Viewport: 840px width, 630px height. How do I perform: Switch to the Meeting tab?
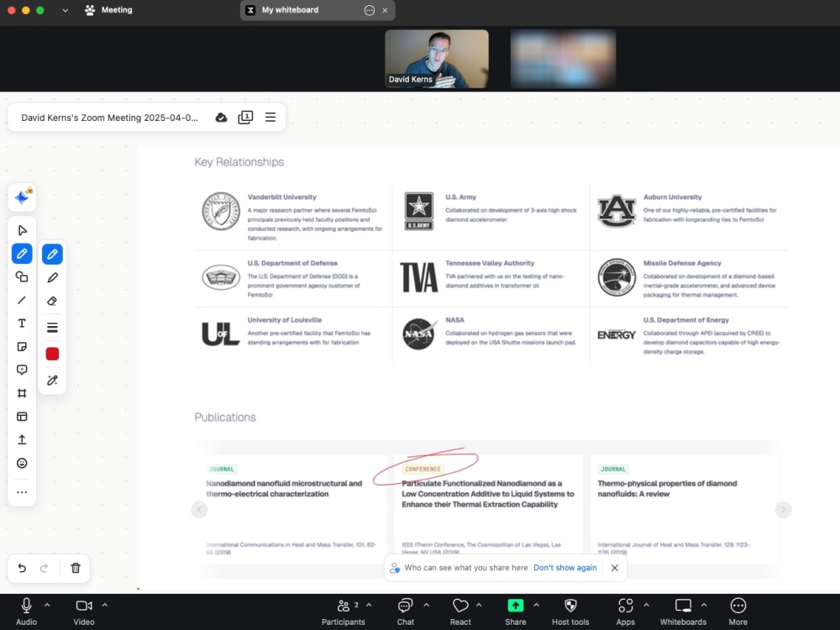[x=108, y=10]
